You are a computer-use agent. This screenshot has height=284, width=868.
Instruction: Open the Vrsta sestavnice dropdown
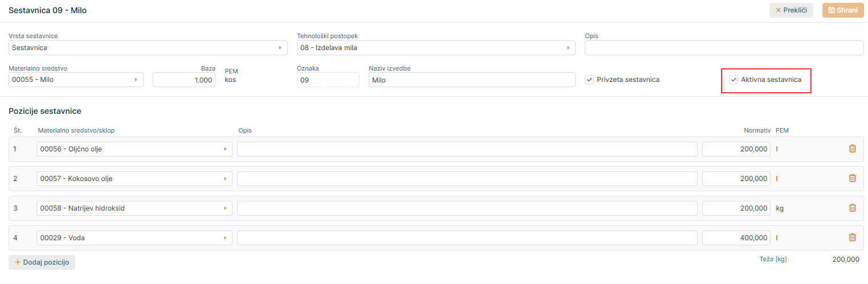point(148,48)
